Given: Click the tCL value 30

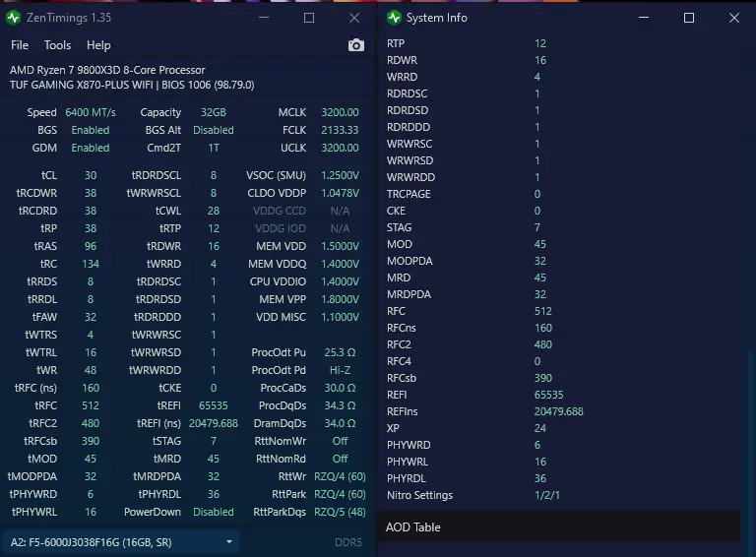Looking at the screenshot, I should tap(91, 175).
